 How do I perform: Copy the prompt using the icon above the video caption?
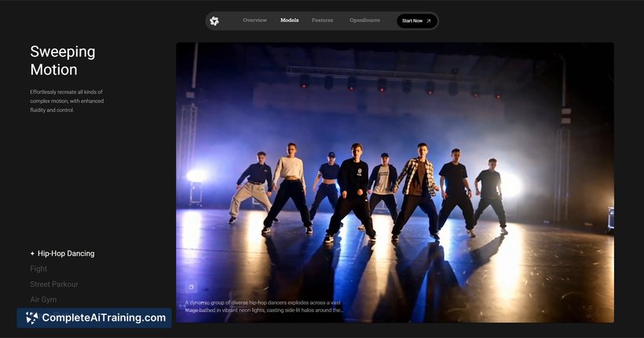(191, 287)
